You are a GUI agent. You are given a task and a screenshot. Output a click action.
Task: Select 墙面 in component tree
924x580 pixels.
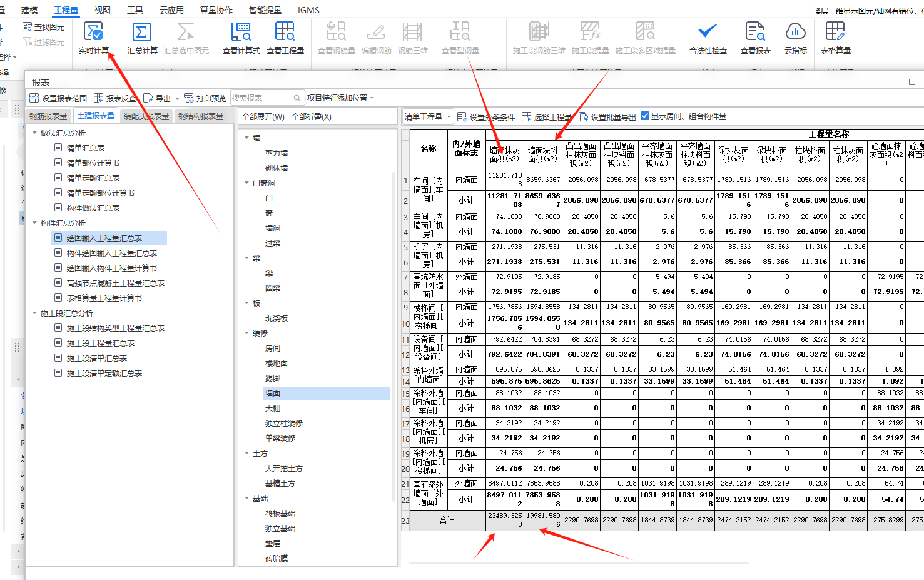click(x=273, y=393)
